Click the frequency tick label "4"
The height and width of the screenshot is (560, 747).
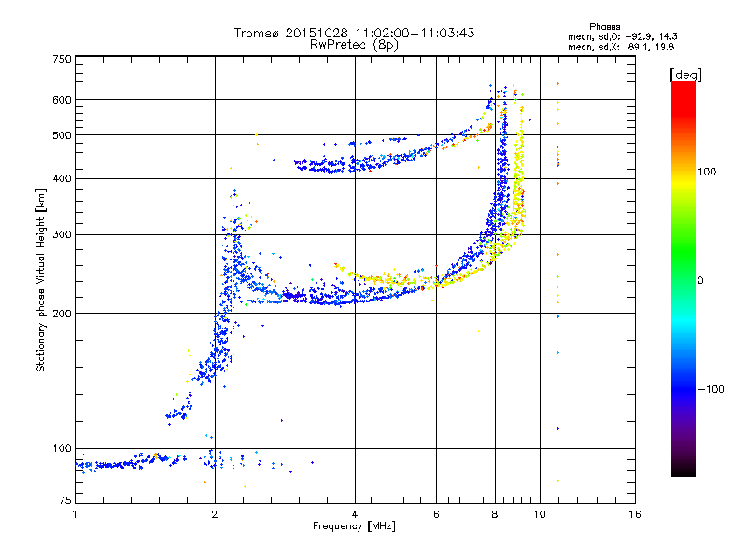click(x=355, y=514)
